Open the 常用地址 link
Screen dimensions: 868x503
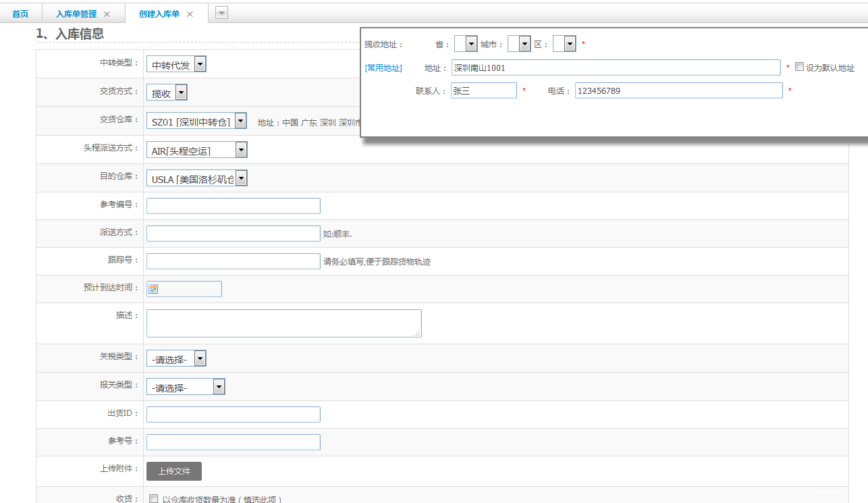click(383, 68)
